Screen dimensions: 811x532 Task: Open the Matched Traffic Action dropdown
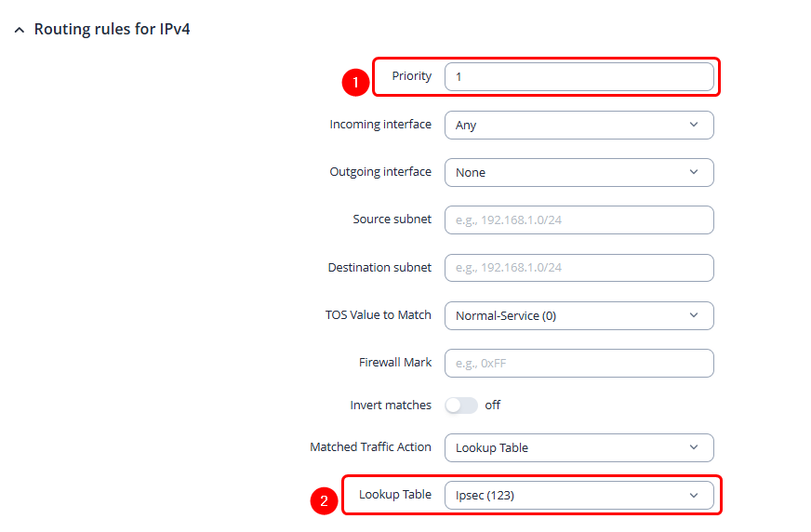pos(578,447)
